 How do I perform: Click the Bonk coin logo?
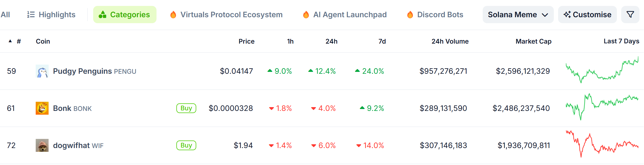coord(42,108)
